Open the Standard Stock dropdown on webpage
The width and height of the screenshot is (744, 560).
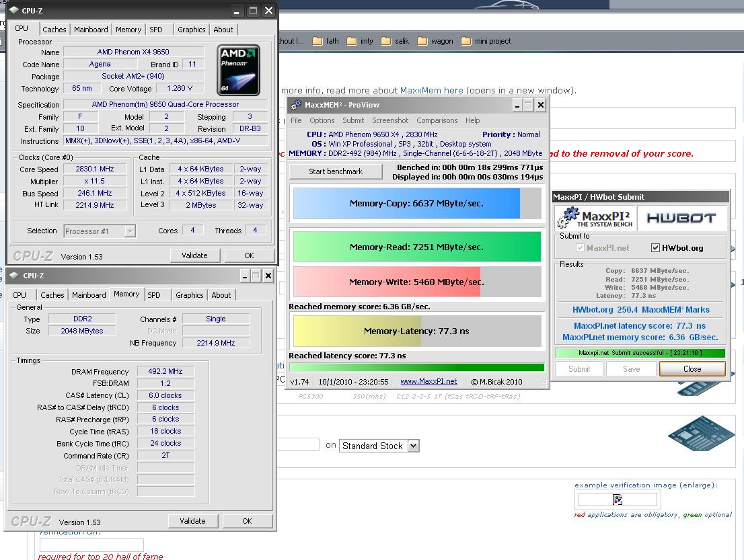(x=379, y=446)
